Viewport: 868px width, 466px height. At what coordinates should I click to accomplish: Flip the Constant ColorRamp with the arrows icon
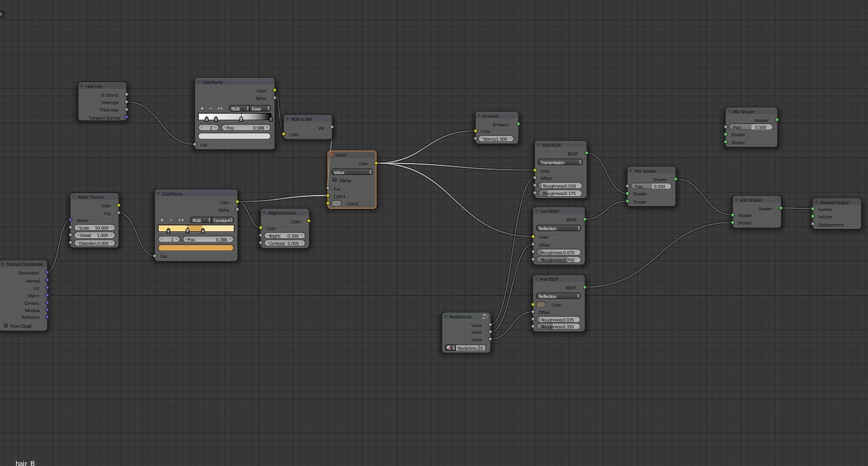(181, 220)
